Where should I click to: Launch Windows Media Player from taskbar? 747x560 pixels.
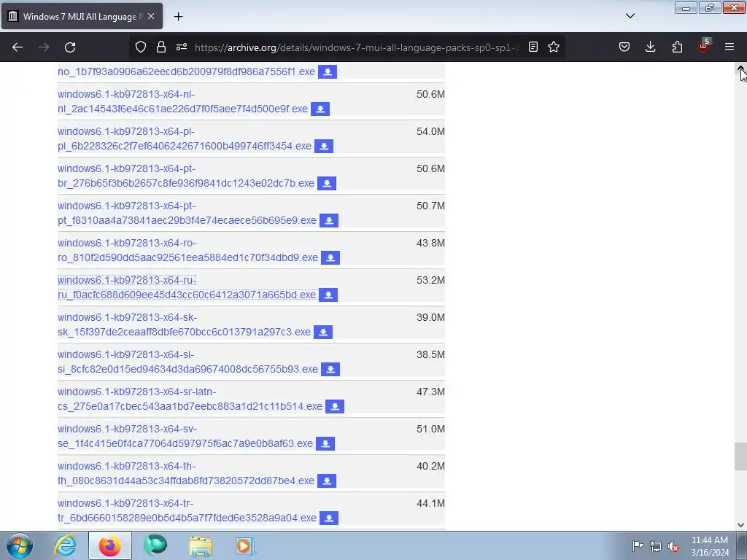[245, 545]
